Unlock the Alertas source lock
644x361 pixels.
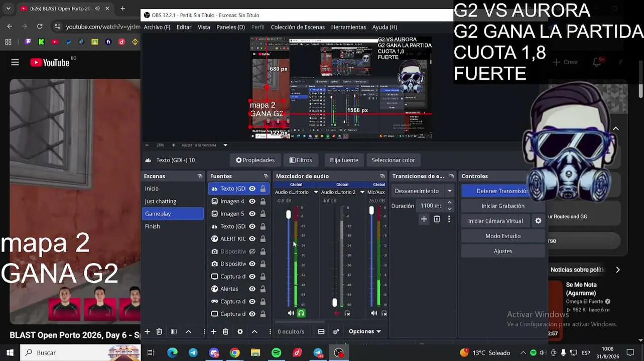click(x=263, y=289)
